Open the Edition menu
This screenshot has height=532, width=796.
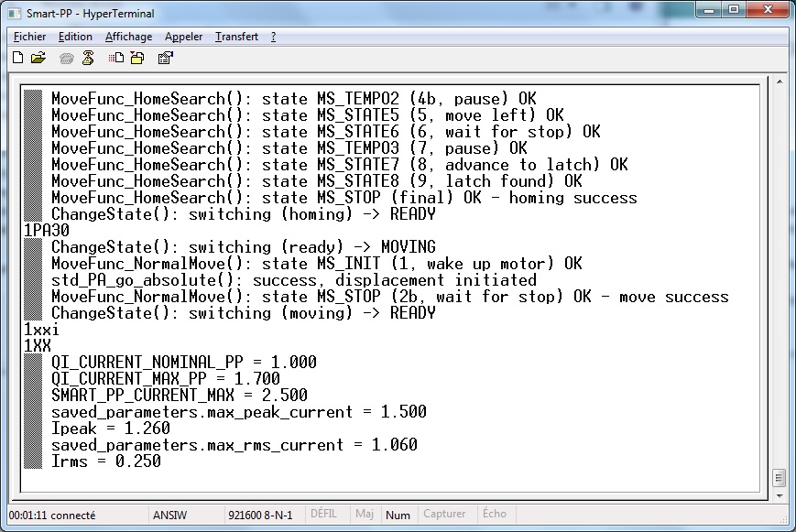(x=75, y=37)
